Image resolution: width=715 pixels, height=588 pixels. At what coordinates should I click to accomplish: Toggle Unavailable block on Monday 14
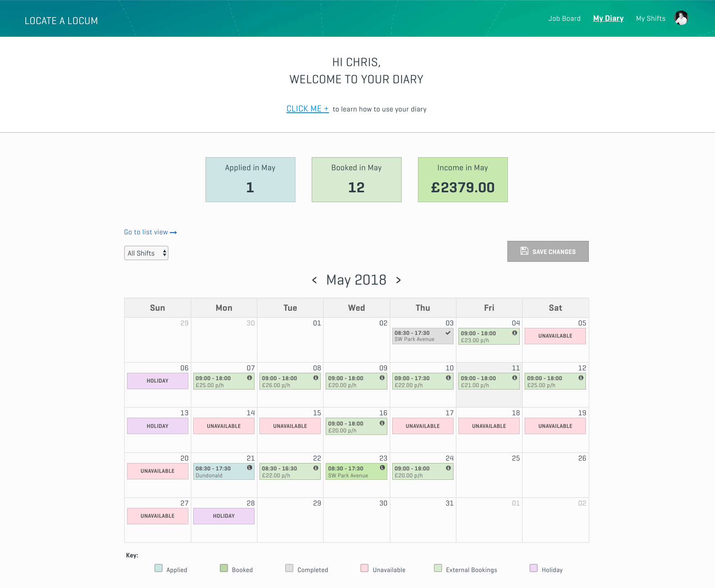click(223, 426)
